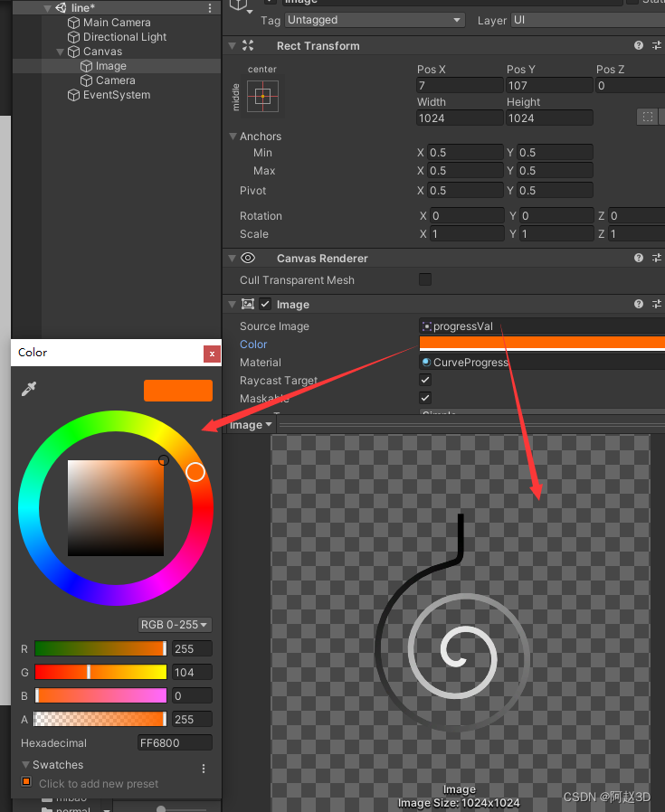Open Canvas Renderer help reference
This screenshot has width=665, height=812.
(639, 258)
